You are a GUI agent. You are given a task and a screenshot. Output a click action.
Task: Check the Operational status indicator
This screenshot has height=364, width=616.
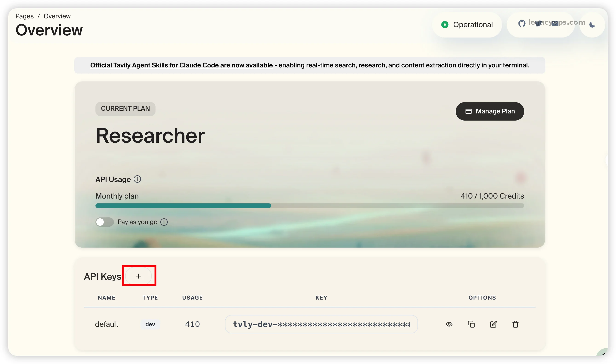[467, 25]
